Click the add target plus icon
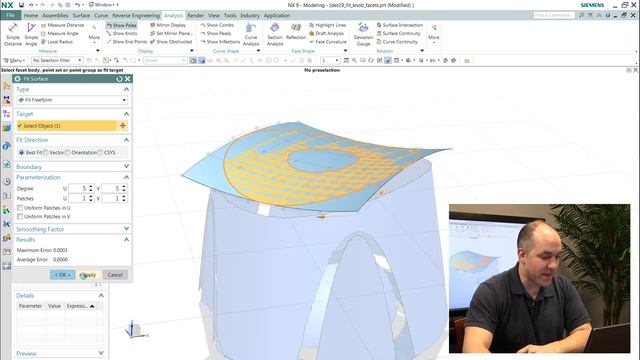 [x=122, y=126]
